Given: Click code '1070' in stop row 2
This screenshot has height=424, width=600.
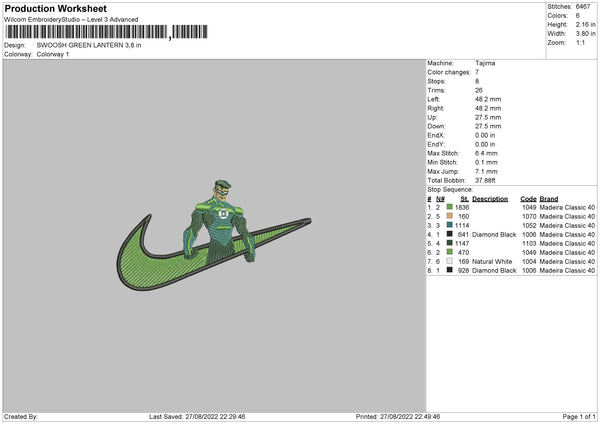Looking at the screenshot, I should tap(529, 217).
